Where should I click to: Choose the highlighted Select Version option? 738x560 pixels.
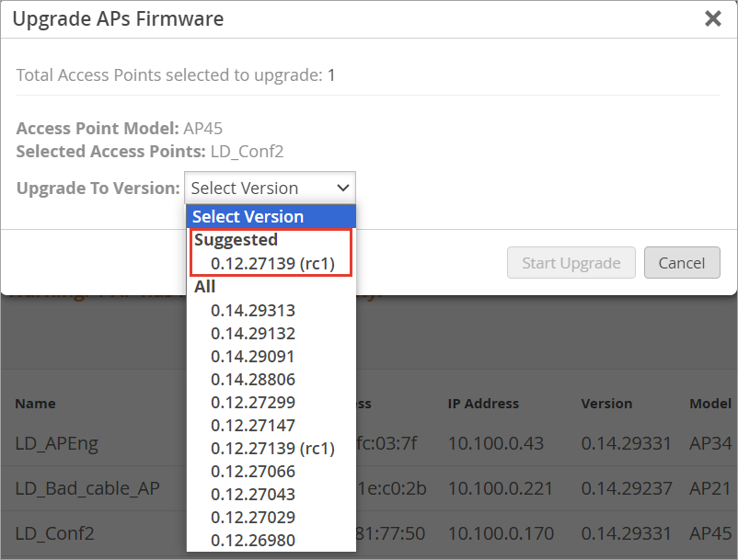271,217
